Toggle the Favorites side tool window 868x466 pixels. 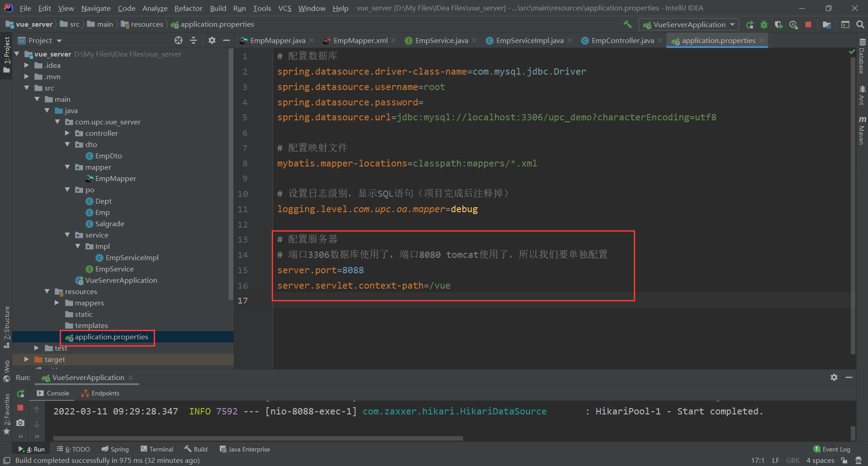(x=6, y=414)
